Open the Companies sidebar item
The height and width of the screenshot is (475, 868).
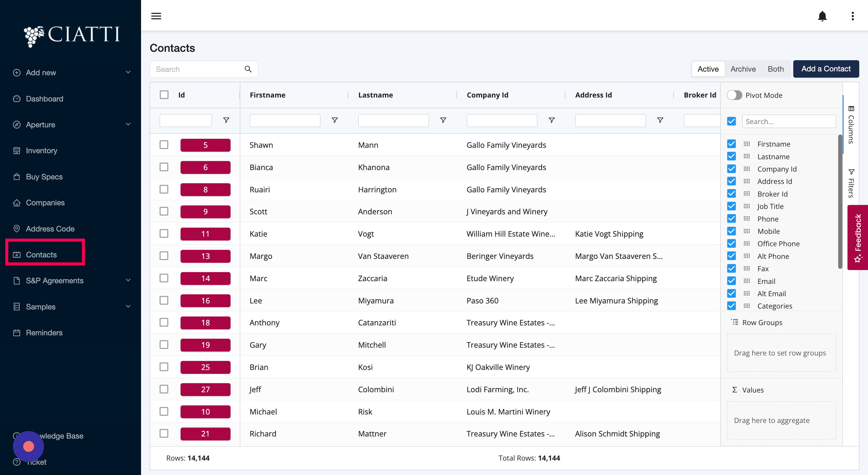coord(45,203)
